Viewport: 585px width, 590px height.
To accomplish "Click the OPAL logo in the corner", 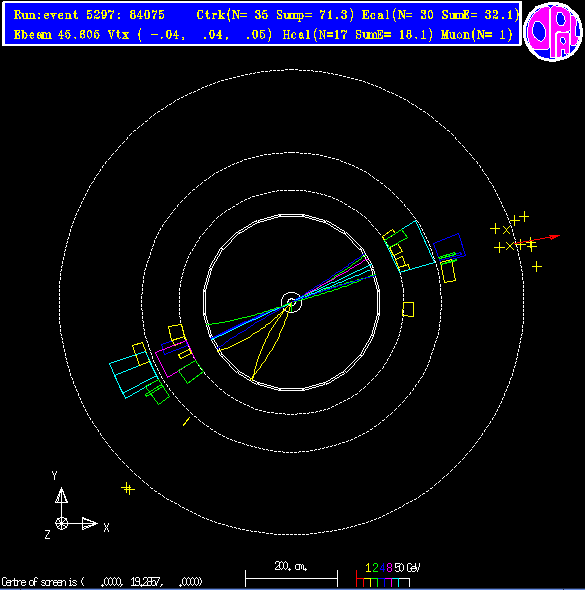I will 553,32.
